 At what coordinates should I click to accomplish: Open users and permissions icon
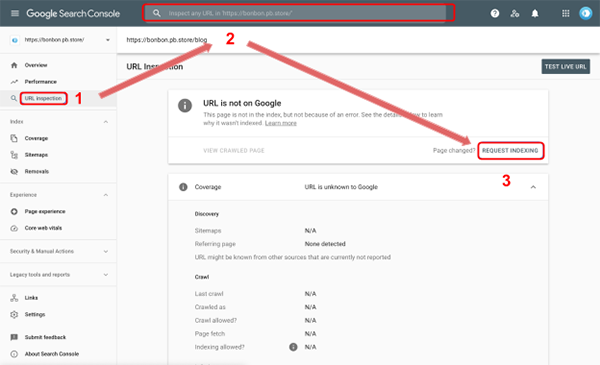click(515, 13)
